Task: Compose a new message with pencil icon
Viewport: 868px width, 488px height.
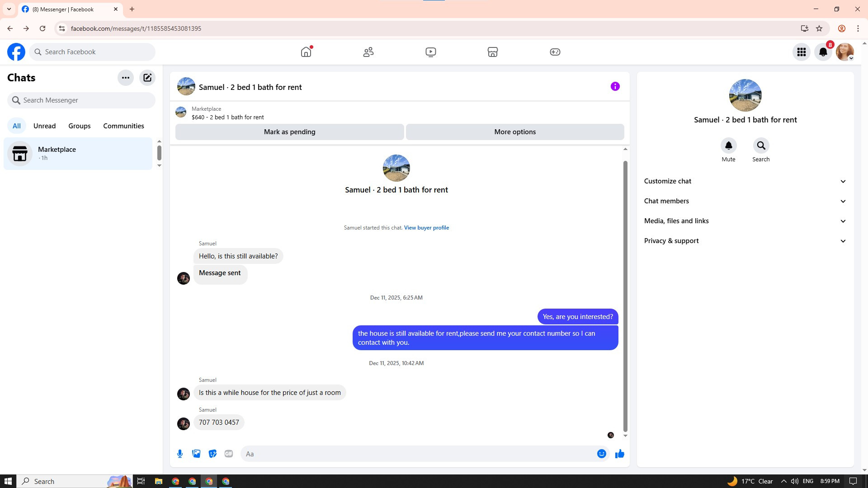Action: (147, 78)
